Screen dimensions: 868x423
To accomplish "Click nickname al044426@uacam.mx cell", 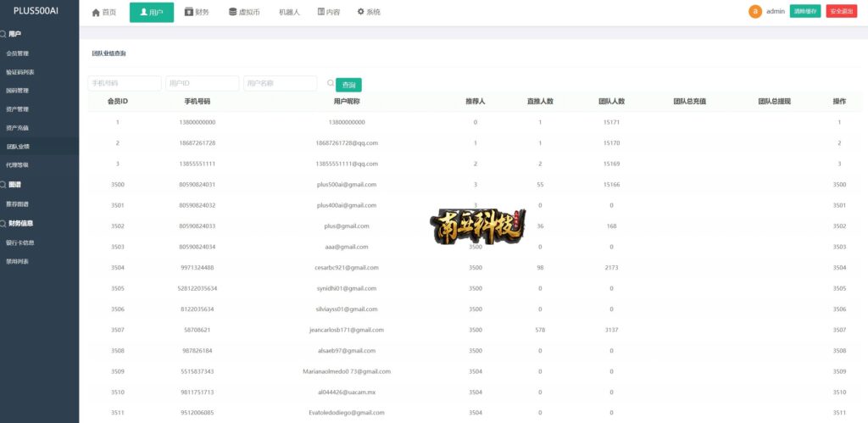I will (x=347, y=392).
